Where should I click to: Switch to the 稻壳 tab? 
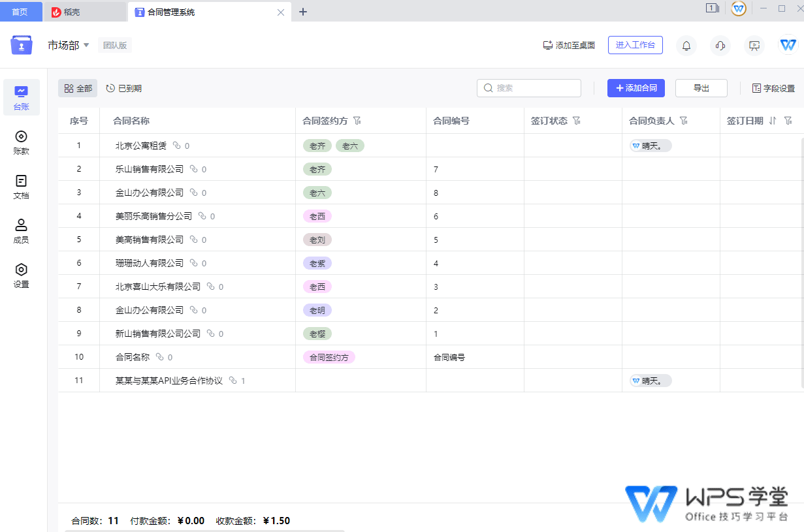point(85,12)
